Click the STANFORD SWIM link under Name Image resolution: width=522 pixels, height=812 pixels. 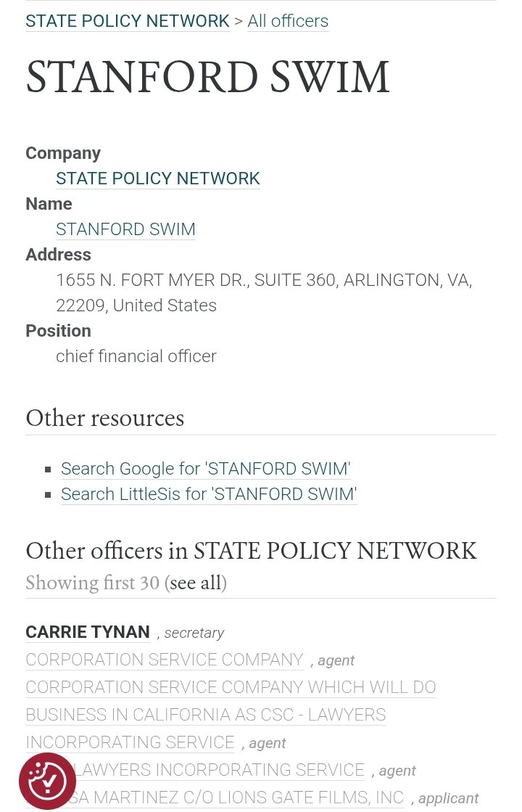pos(125,229)
